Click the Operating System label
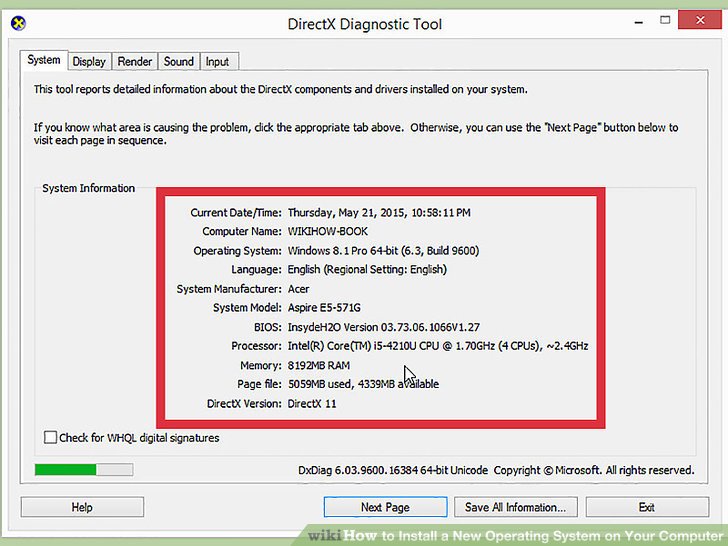The width and height of the screenshot is (728, 546). click(237, 251)
